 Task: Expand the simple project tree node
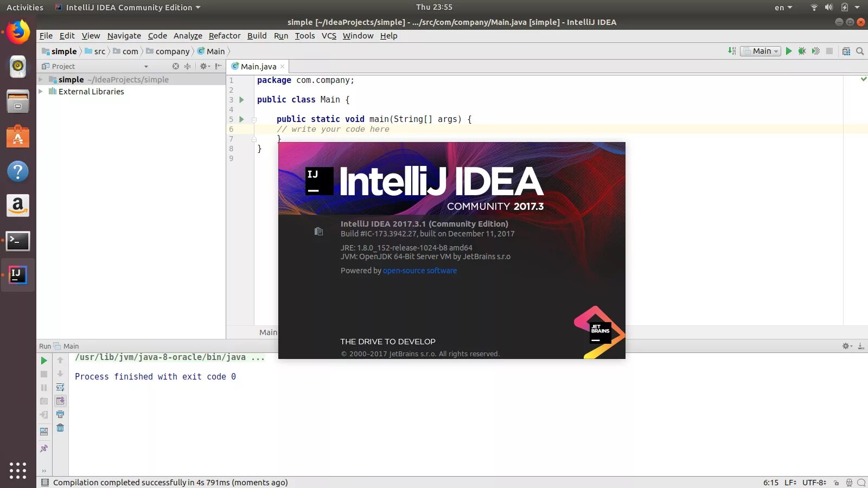(41, 79)
